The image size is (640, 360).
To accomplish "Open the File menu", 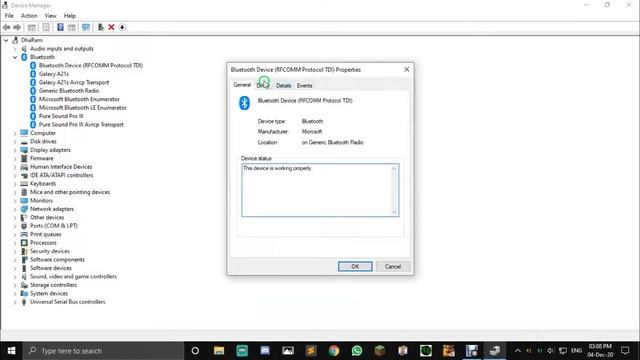I will pos(9,16).
